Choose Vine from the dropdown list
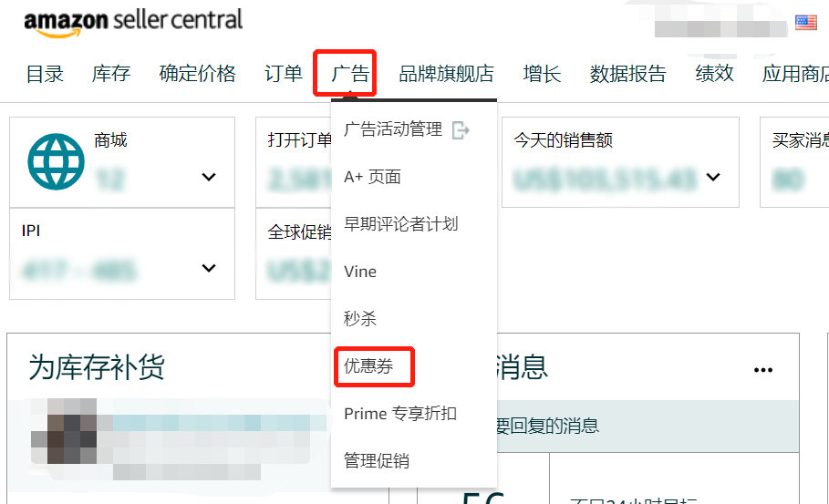Screen dimensions: 829x504 pos(360,272)
